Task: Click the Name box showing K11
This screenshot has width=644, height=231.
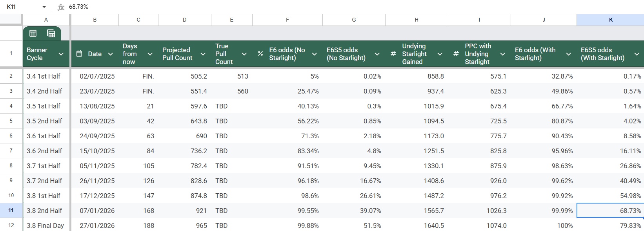Action: click(20, 7)
